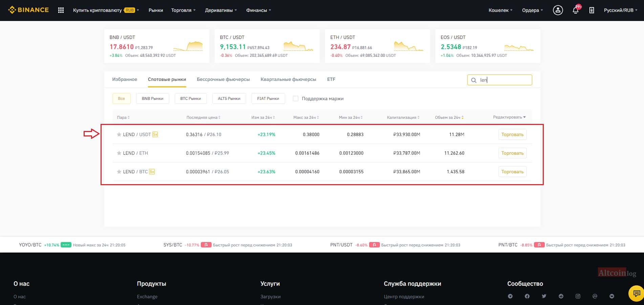Open the Twitter community icon

544,296
